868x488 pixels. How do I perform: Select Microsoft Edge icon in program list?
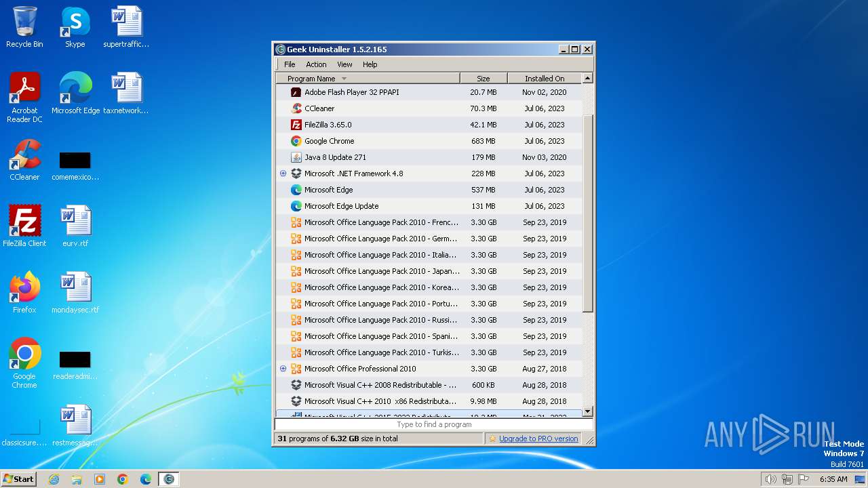coord(296,190)
